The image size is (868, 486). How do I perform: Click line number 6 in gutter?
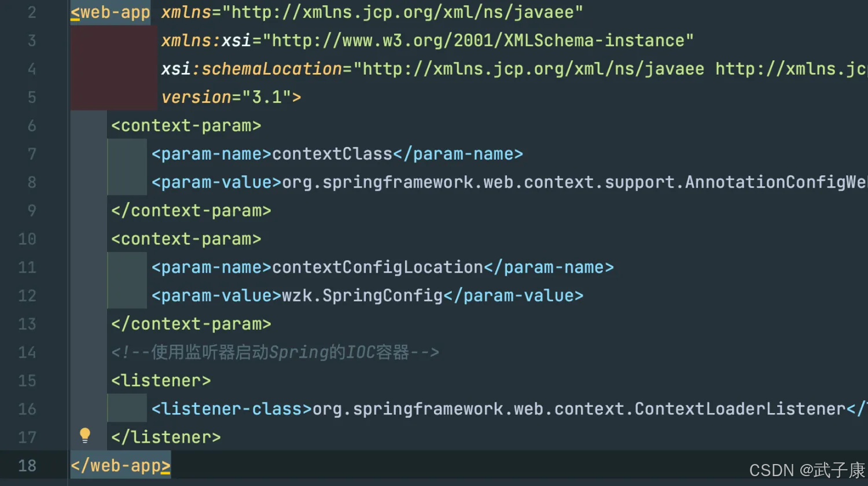pyautogui.click(x=32, y=126)
